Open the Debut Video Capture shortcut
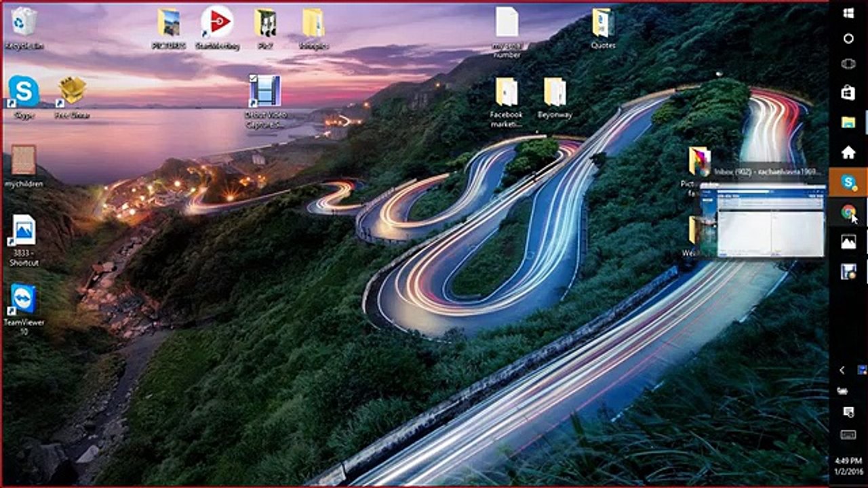This screenshot has height=488, width=868. (x=264, y=101)
